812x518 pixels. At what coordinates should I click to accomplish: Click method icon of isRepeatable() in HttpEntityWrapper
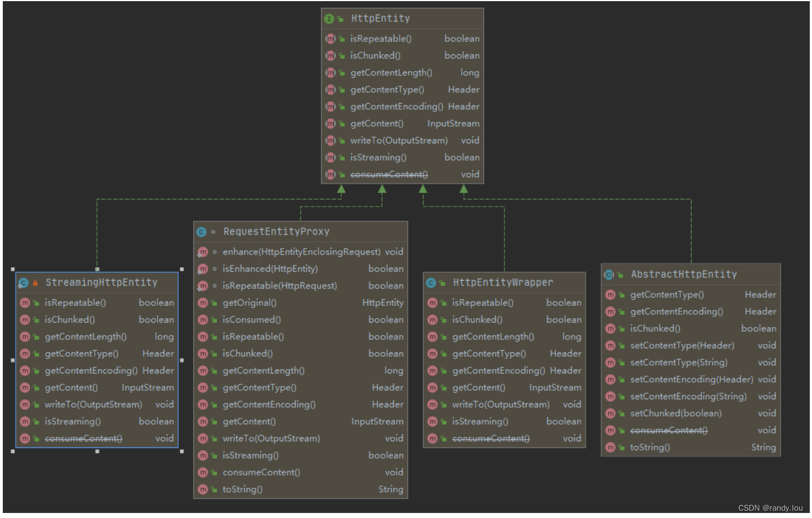click(432, 303)
